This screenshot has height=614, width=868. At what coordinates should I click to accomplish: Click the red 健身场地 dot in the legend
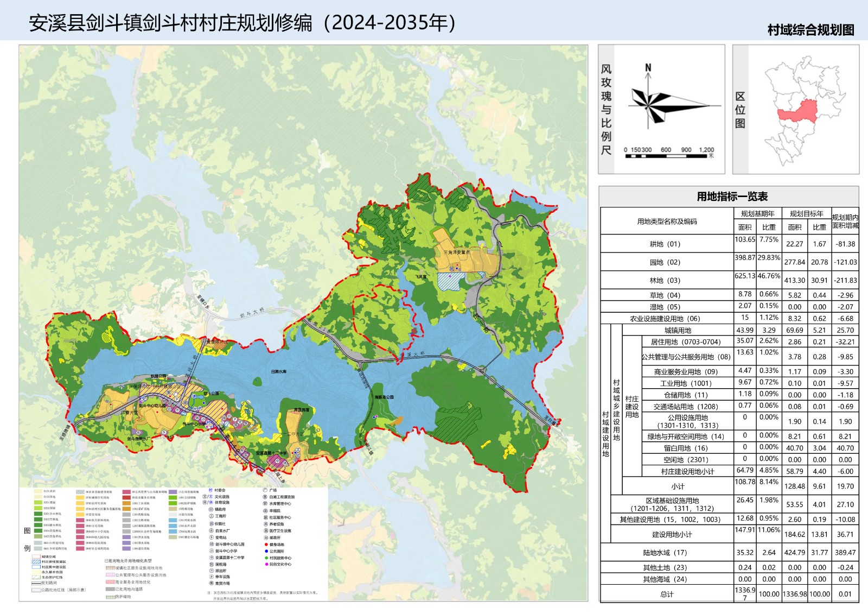266,545
